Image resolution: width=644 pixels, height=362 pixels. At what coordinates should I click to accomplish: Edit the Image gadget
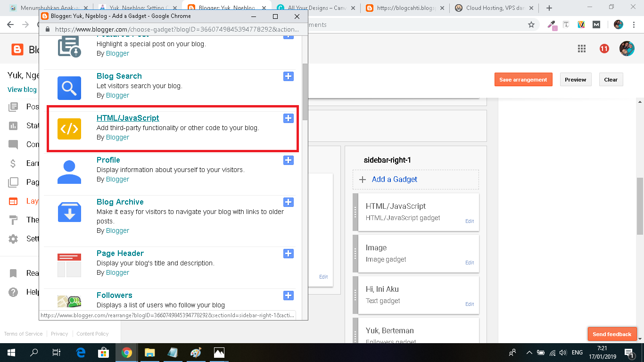470,263
